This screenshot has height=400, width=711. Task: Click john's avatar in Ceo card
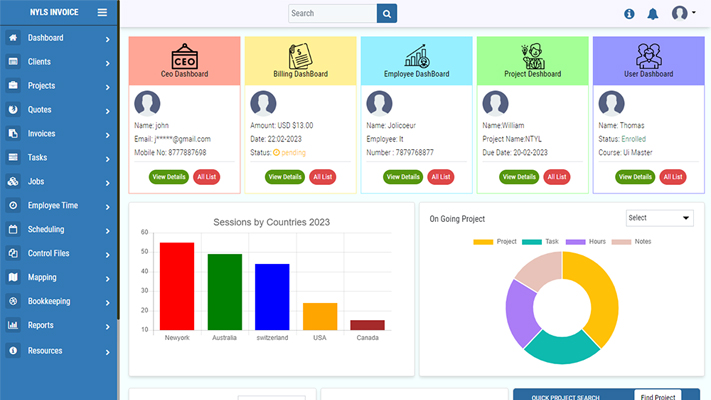(x=147, y=104)
